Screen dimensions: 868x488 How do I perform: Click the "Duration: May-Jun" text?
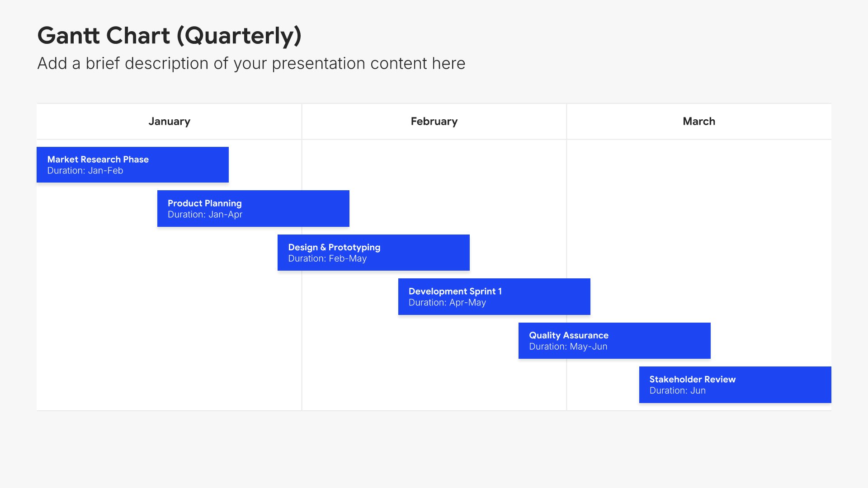pos(568,347)
